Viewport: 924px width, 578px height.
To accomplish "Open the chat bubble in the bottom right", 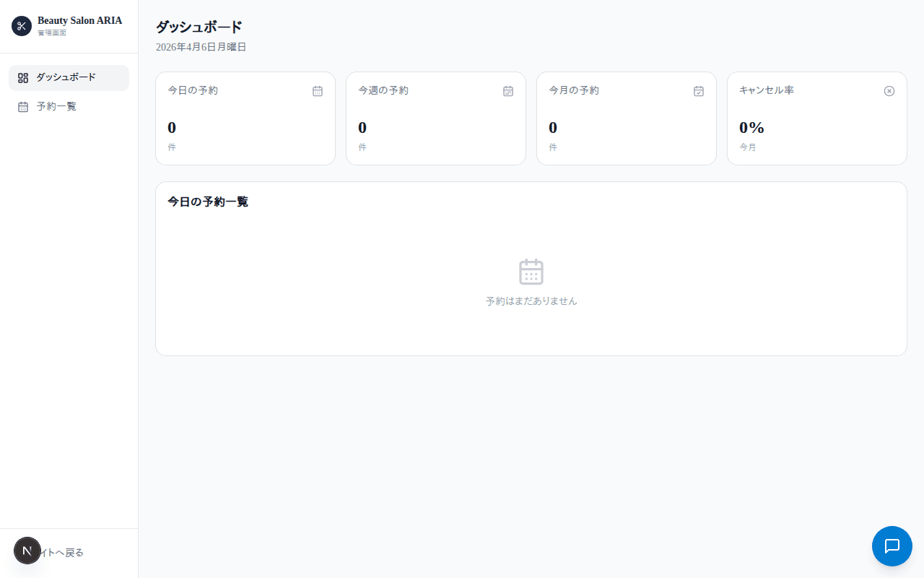I will tap(892, 546).
